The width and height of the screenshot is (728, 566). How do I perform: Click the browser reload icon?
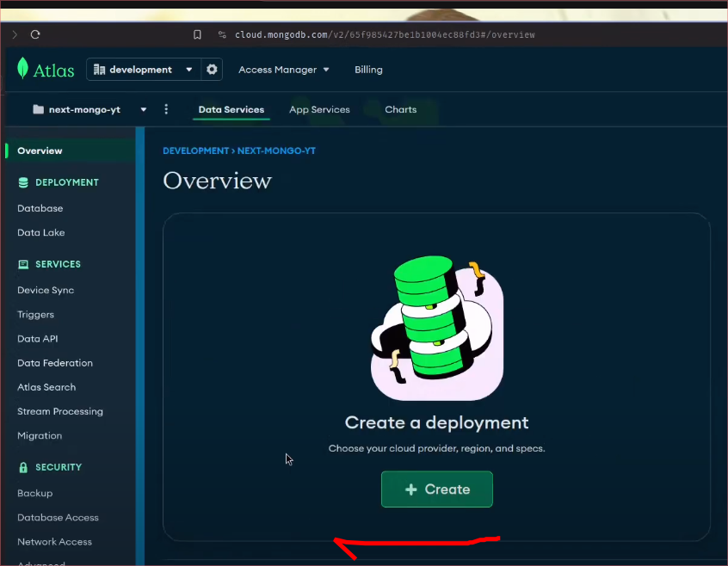coord(35,34)
